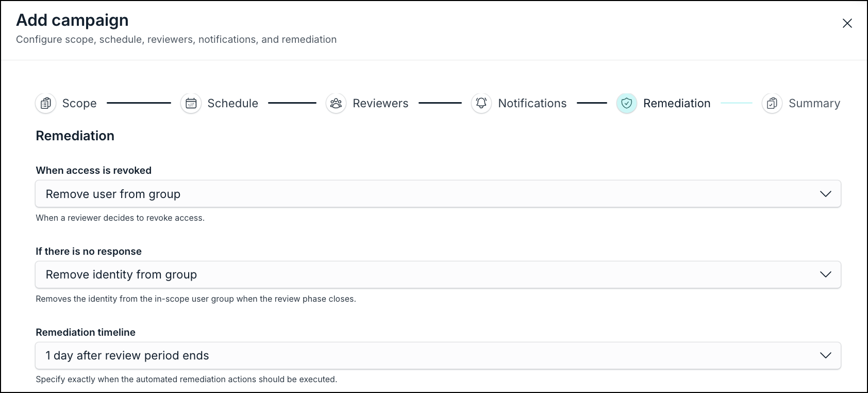Click the Remediation step shield icon

pos(627,103)
